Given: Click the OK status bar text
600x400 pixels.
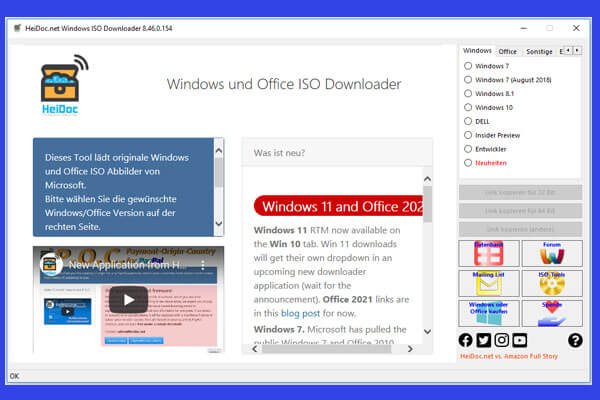Looking at the screenshot, I should [14, 376].
